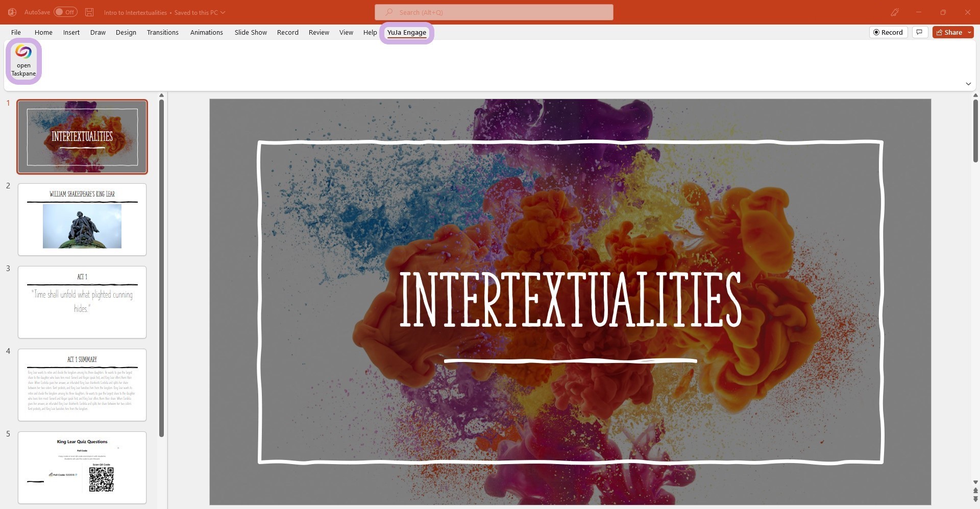Switch to the Home tab
The image size is (980, 509).
coord(43,32)
